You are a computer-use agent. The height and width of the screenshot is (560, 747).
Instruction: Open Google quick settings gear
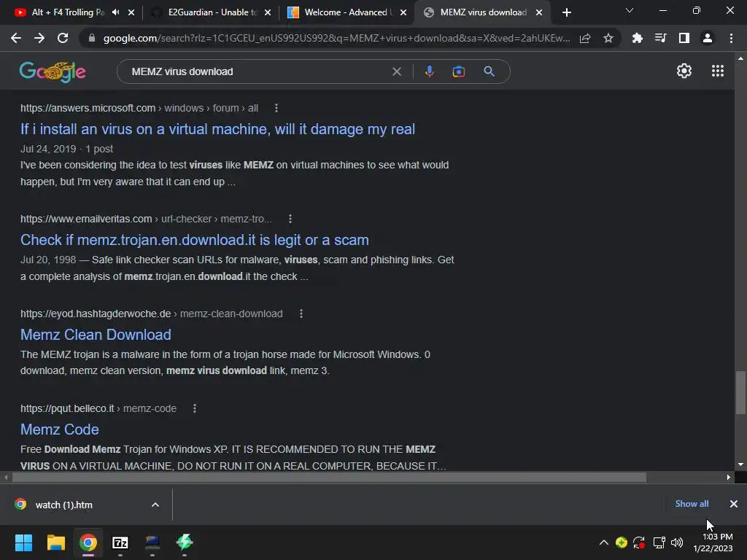click(x=684, y=71)
